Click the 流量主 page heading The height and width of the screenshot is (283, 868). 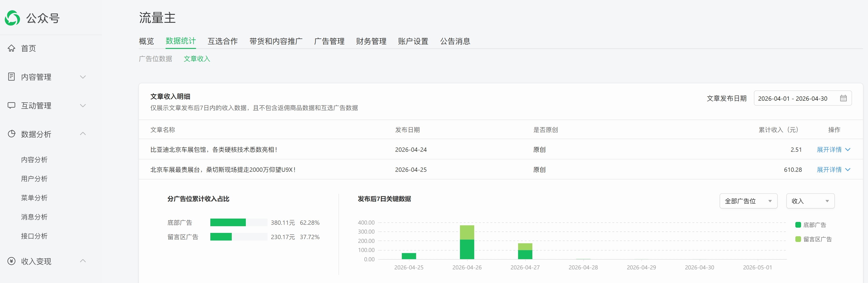[157, 18]
